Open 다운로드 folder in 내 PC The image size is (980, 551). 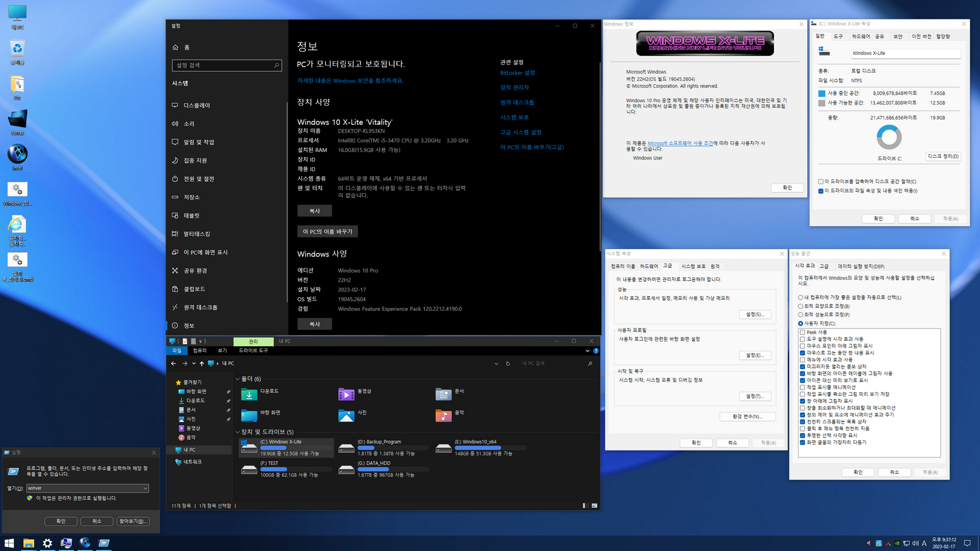click(260, 393)
